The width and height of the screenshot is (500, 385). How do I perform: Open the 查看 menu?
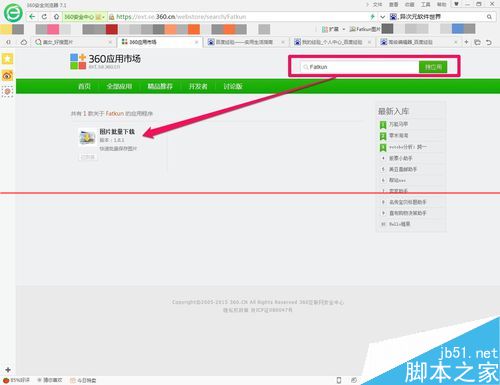pos(393,4)
